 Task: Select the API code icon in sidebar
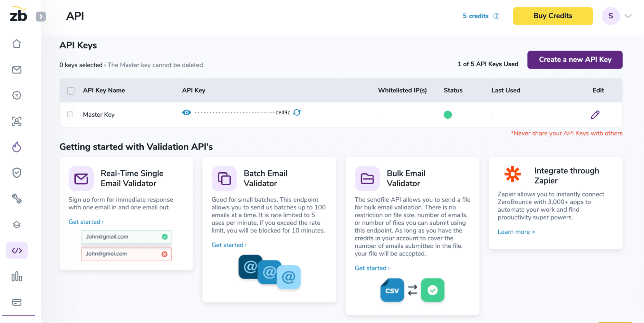click(x=17, y=251)
